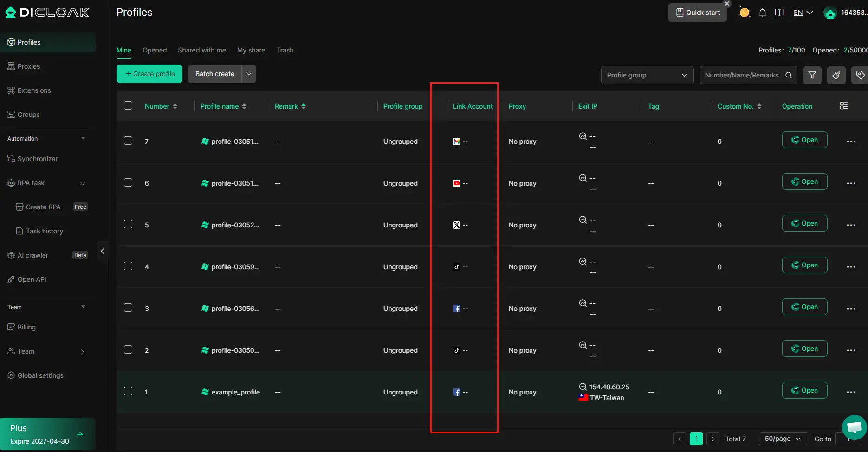Open the 50/page pagination dropdown

tap(782, 439)
